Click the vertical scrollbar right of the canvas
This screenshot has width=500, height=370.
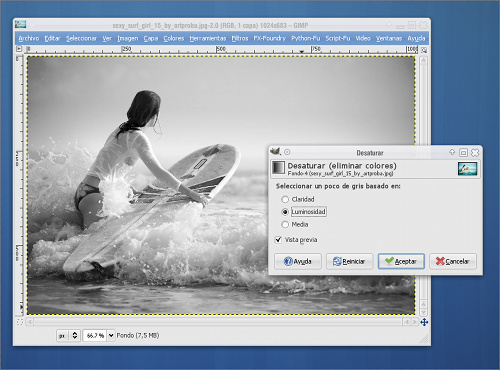tap(424, 186)
